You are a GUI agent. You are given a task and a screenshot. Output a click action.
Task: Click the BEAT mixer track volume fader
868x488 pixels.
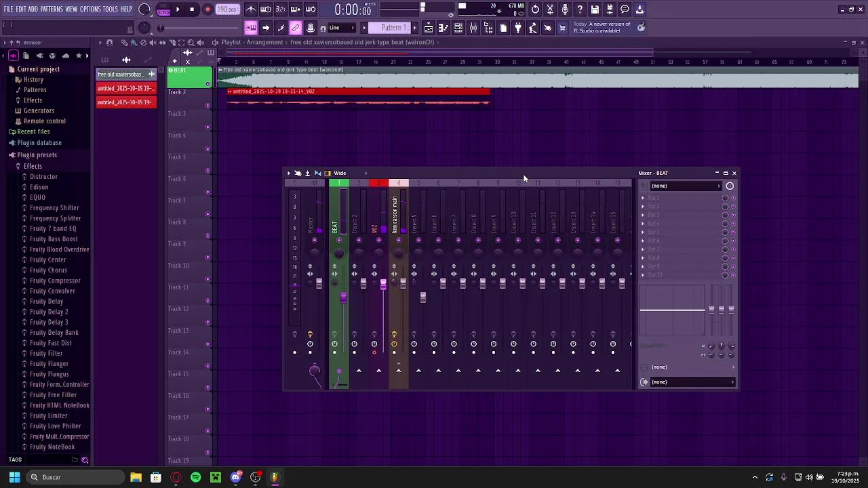344,296
